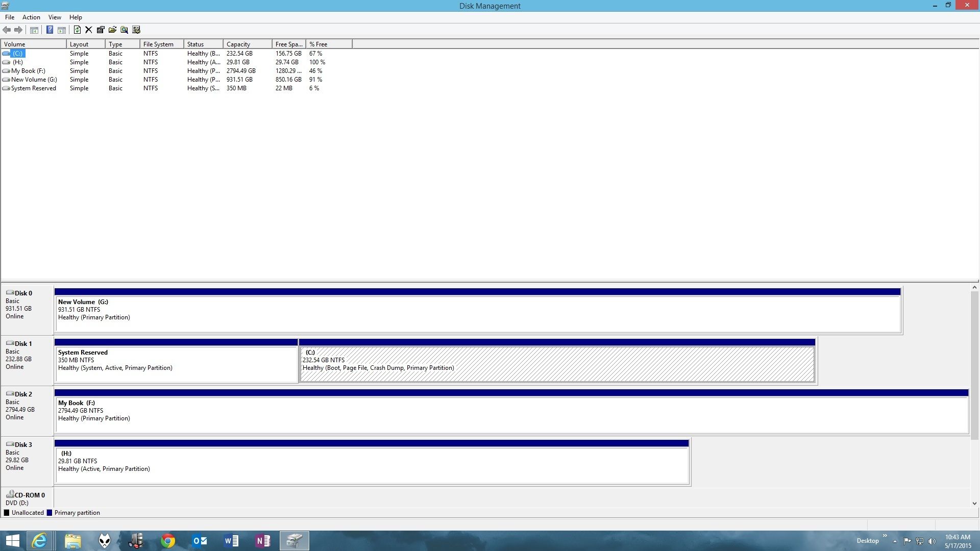This screenshot has height=551, width=980.
Task: Toggle the Show/Hide Console Tree icon
Action: [34, 30]
